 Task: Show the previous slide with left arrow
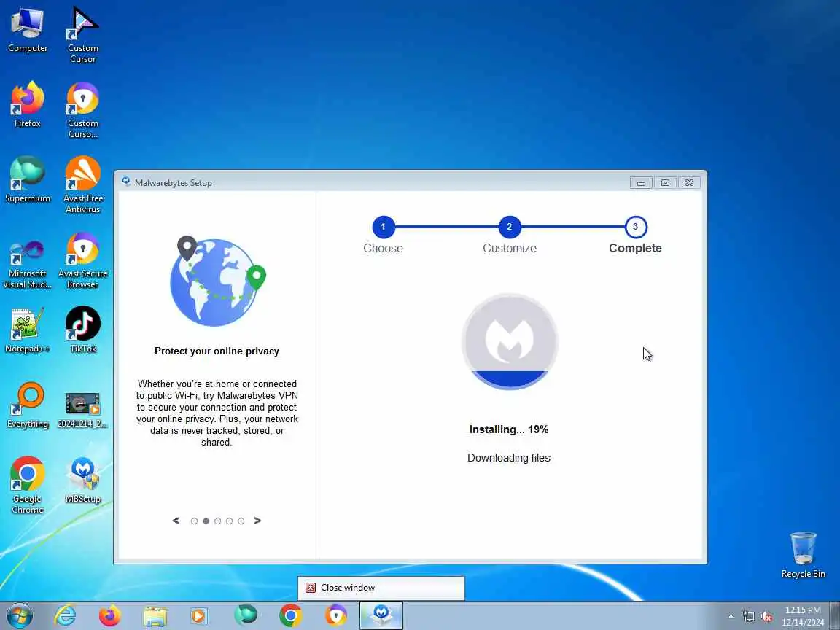176,521
